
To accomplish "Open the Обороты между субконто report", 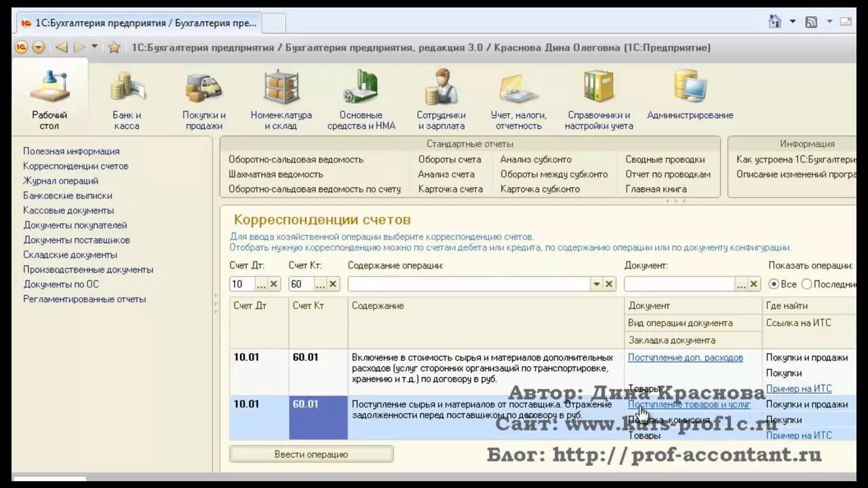I will (x=554, y=174).
